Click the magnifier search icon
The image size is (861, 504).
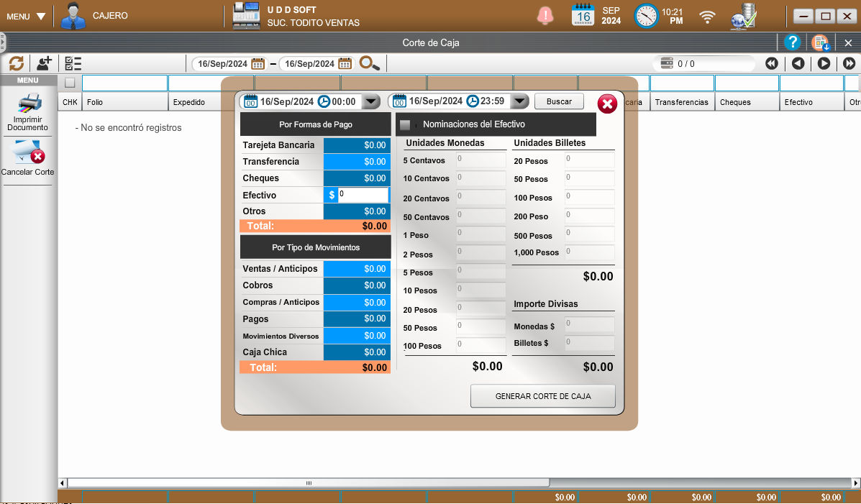[369, 63]
